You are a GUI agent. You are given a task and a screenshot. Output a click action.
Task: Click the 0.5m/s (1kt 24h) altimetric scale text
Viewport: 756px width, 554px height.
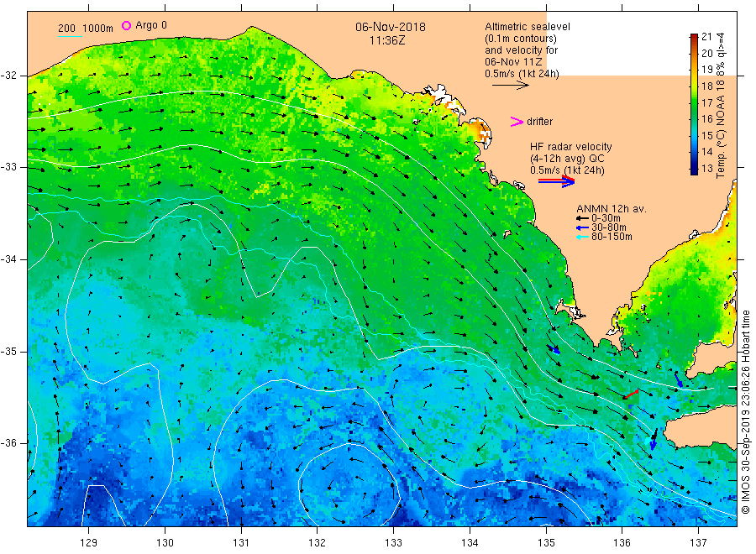[x=522, y=74]
